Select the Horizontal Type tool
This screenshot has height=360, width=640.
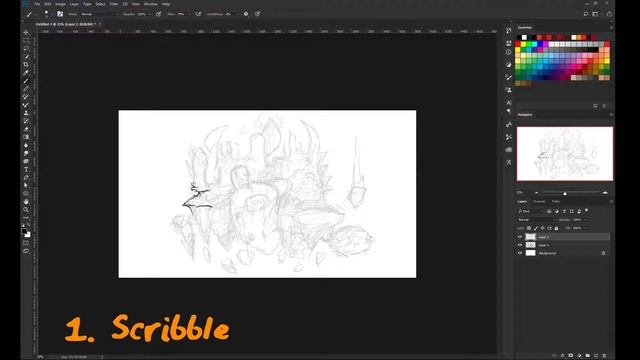tap(26, 169)
